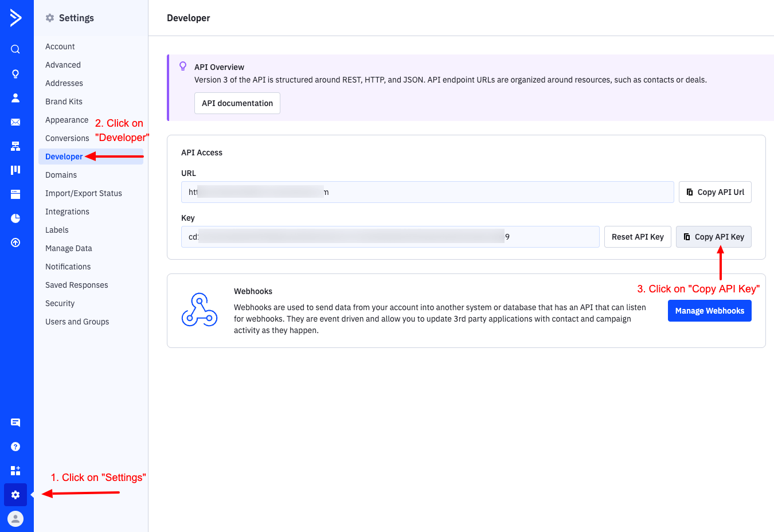Open the Deals pipeline board icon
This screenshot has height=532, width=774.
coord(15,170)
